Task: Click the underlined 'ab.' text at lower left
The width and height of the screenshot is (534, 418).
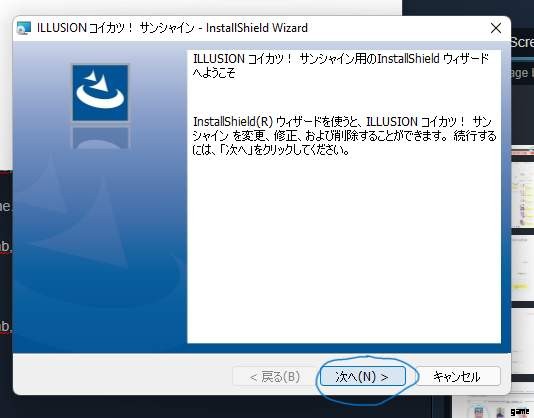Action: 6,326
